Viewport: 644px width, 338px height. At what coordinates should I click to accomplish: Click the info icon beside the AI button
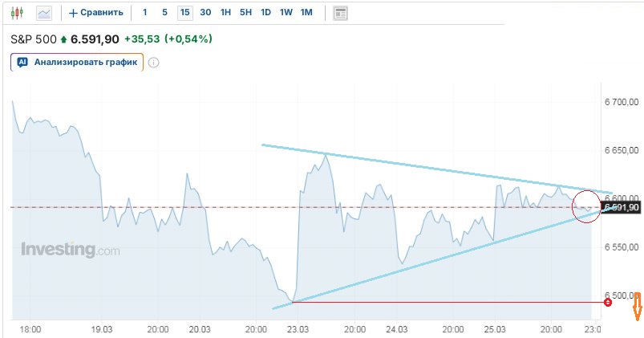tap(154, 62)
